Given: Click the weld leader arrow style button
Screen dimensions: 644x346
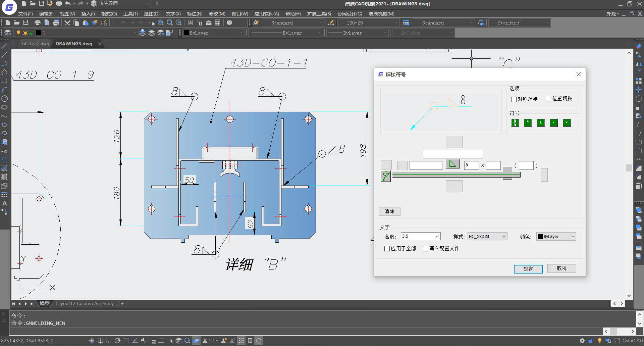Looking at the screenshot, I should pos(386,176).
